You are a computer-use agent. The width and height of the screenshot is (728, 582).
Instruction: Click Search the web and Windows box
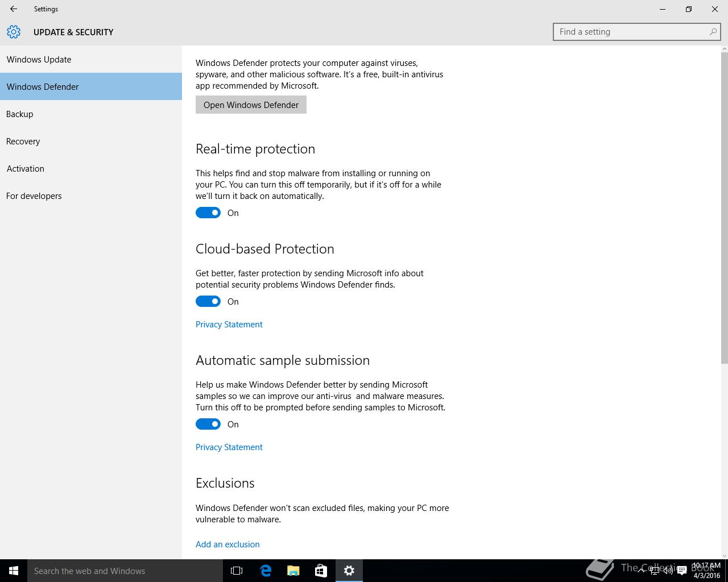(125, 571)
